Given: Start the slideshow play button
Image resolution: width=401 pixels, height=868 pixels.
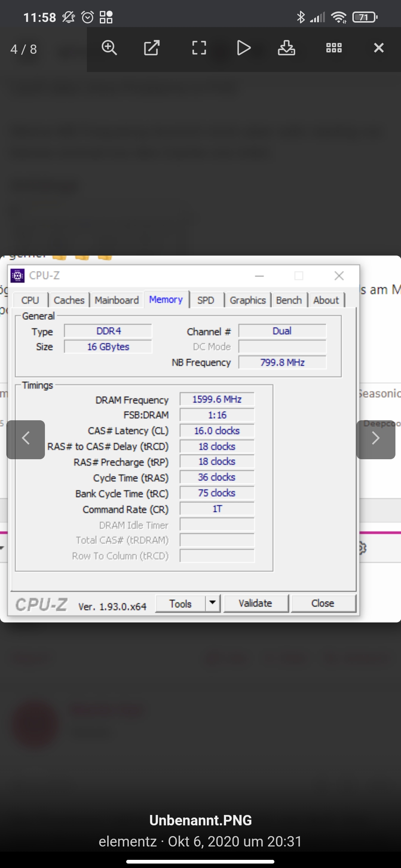Looking at the screenshot, I should [244, 48].
